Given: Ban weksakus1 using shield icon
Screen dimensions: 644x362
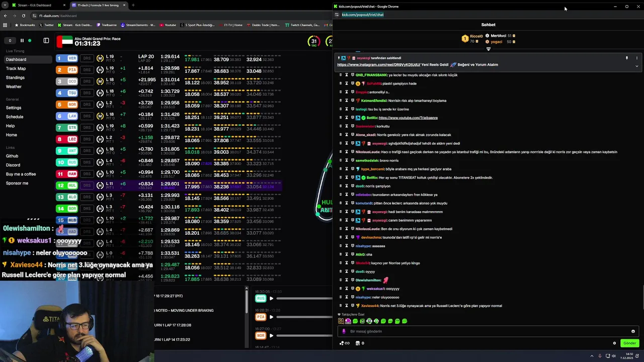Looking at the screenshot, I should tap(353, 289).
